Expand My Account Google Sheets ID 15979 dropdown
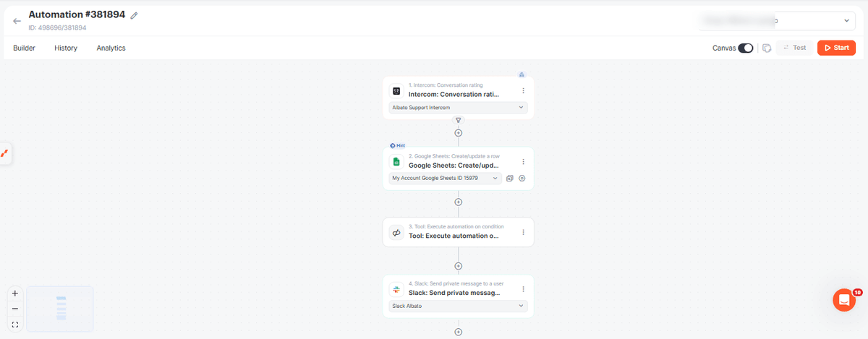The width and height of the screenshot is (868, 339). tap(445, 178)
